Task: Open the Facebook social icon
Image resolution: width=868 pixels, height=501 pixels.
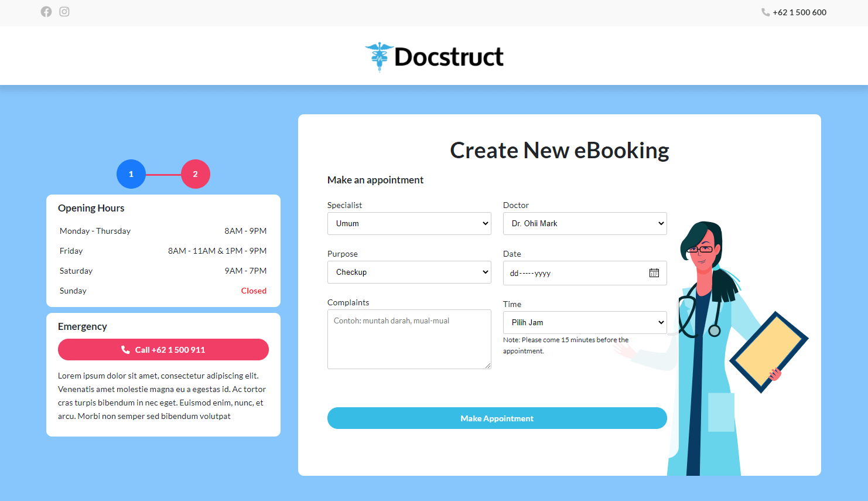Action: pos(46,12)
